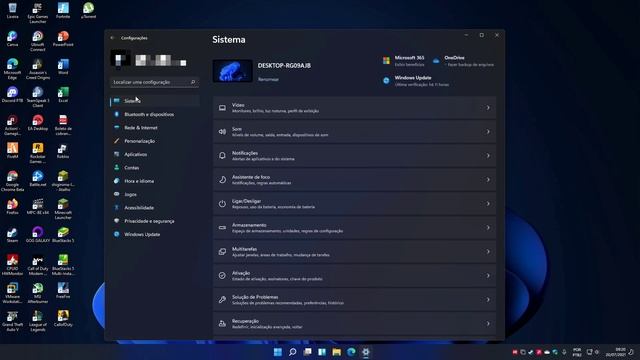The image size is (640, 360).
Task: Click the Firefox desktop shortcut
Action: pyautogui.click(x=12, y=206)
